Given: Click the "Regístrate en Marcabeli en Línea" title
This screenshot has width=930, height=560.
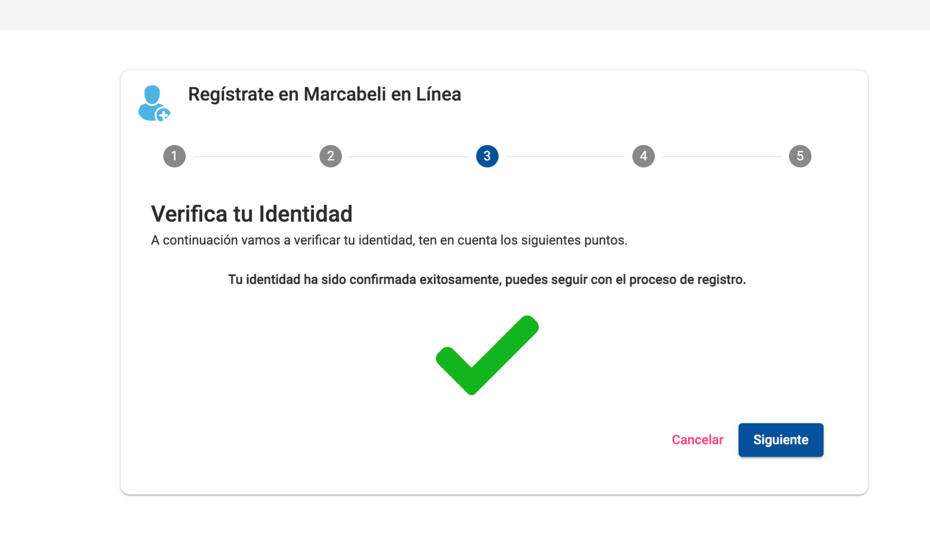Looking at the screenshot, I should (x=324, y=94).
